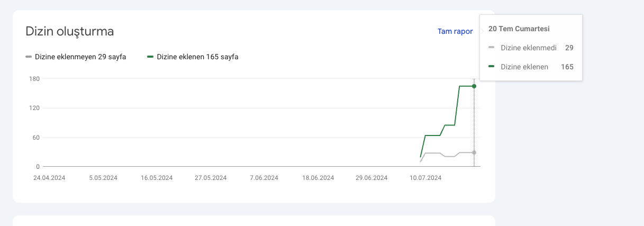
Task: Select the gray legend dash for Dizine eklenmeyen
Action: click(29, 57)
